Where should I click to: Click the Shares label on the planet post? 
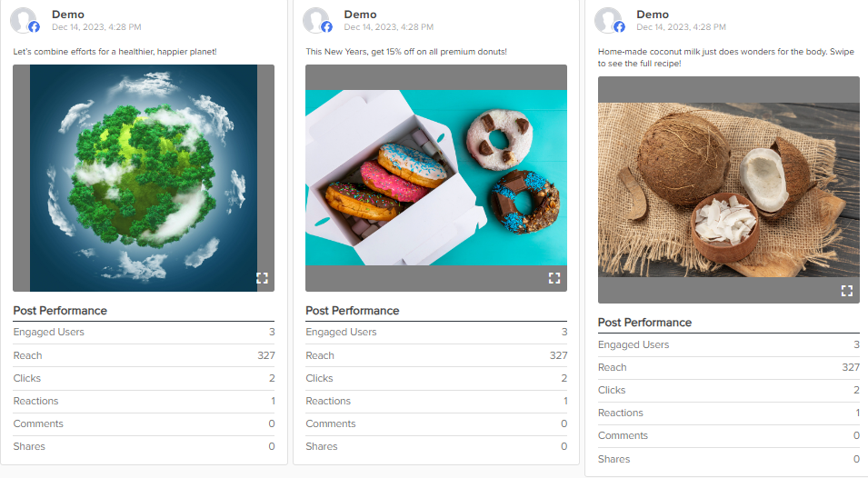click(x=29, y=446)
